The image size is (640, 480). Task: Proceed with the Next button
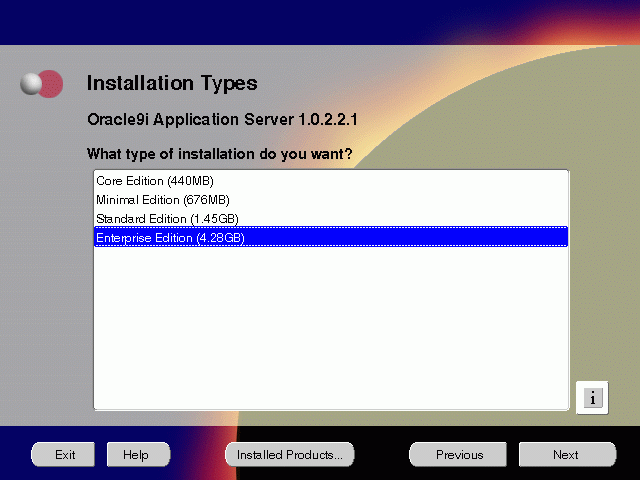tap(567, 454)
